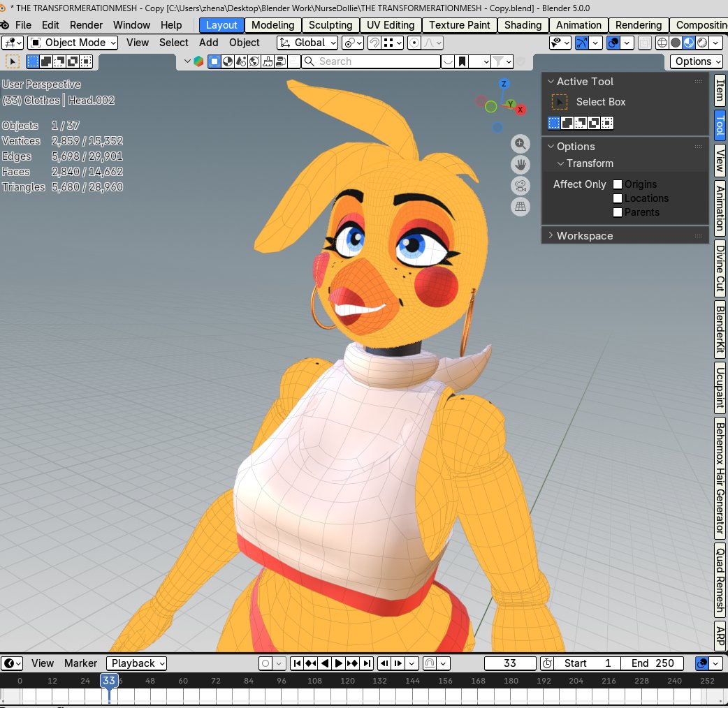Choose Extend selection mode in the tool header
Screen dimensions: 728x708
pyautogui.click(x=46, y=61)
